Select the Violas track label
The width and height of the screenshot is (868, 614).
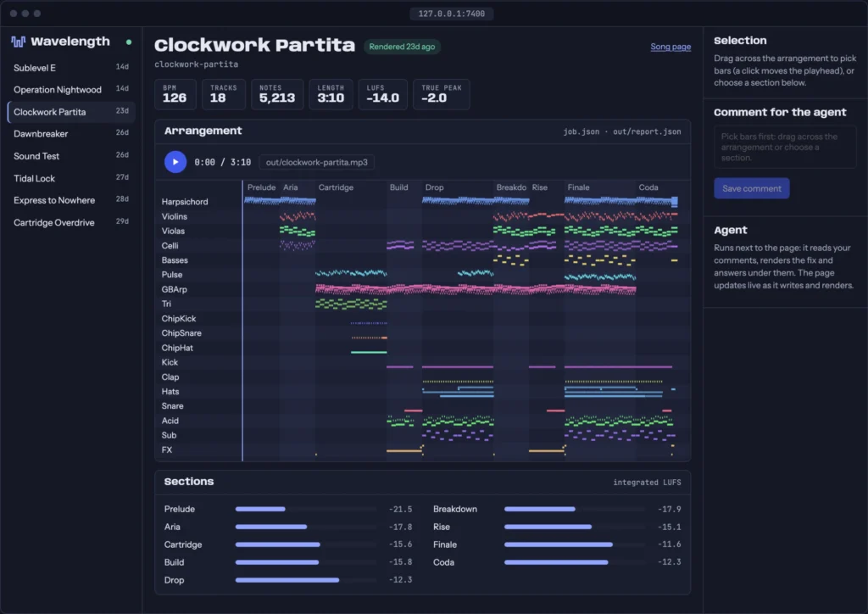[x=173, y=231]
